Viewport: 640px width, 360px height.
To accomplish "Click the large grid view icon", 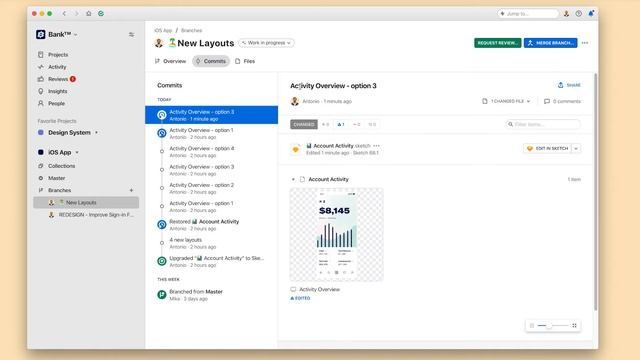I will [574, 326].
